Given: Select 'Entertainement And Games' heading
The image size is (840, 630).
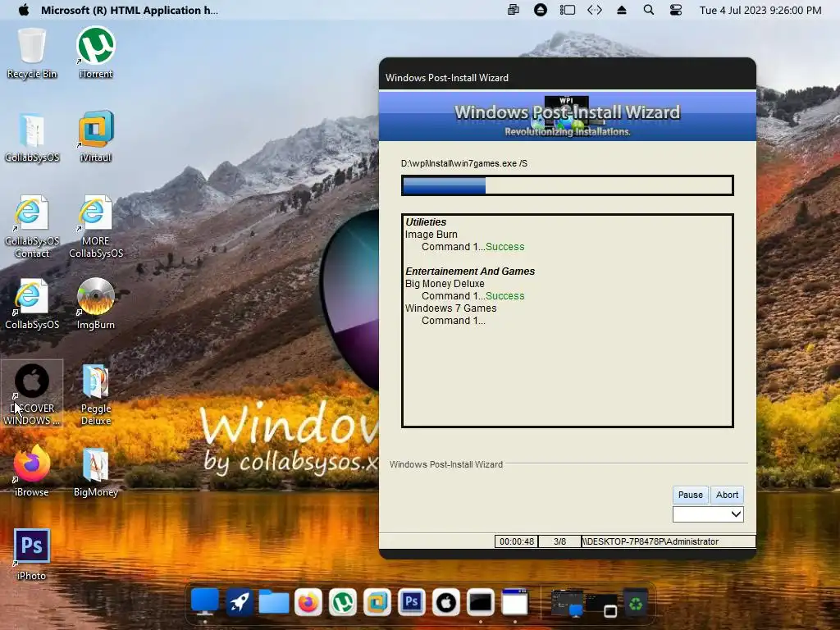Looking at the screenshot, I should click(470, 271).
